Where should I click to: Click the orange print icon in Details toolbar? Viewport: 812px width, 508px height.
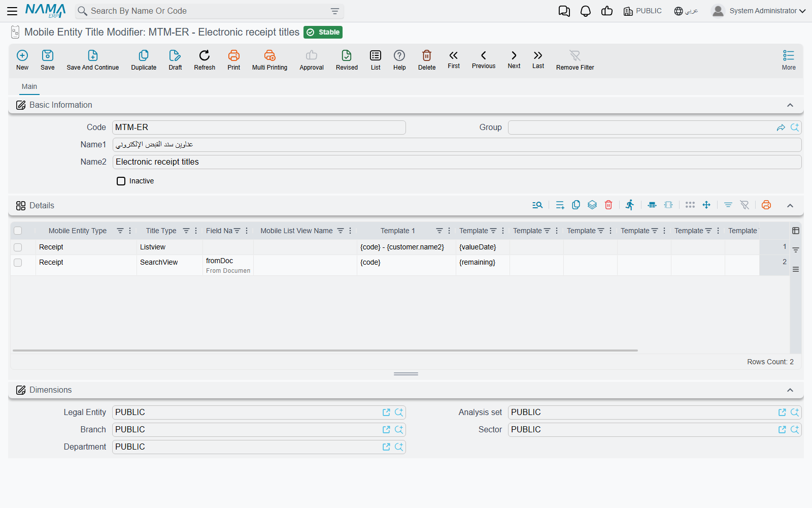[x=766, y=205]
